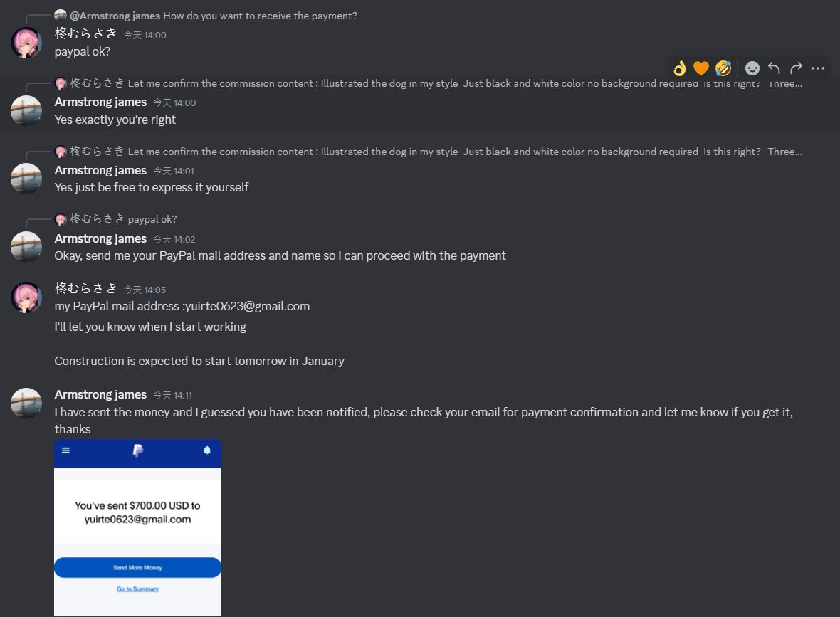Image resolution: width=840 pixels, height=617 pixels.
Task: Click the hamburger menu in PayPal screenshot
Action: [x=66, y=450]
